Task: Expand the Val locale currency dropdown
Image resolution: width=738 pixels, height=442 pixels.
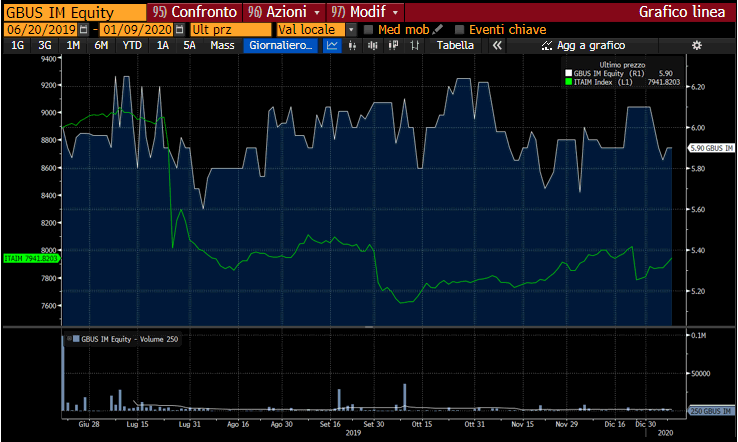Action: coord(351,30)
